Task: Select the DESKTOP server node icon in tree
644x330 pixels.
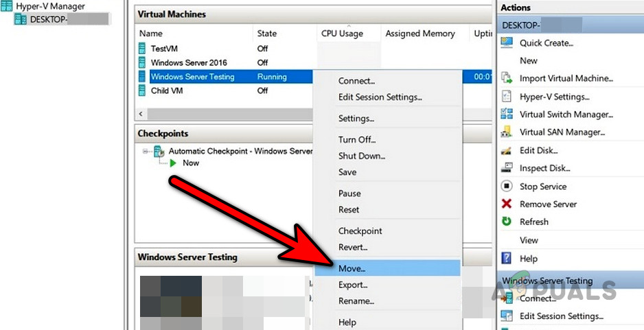Action: click(20, 19)
